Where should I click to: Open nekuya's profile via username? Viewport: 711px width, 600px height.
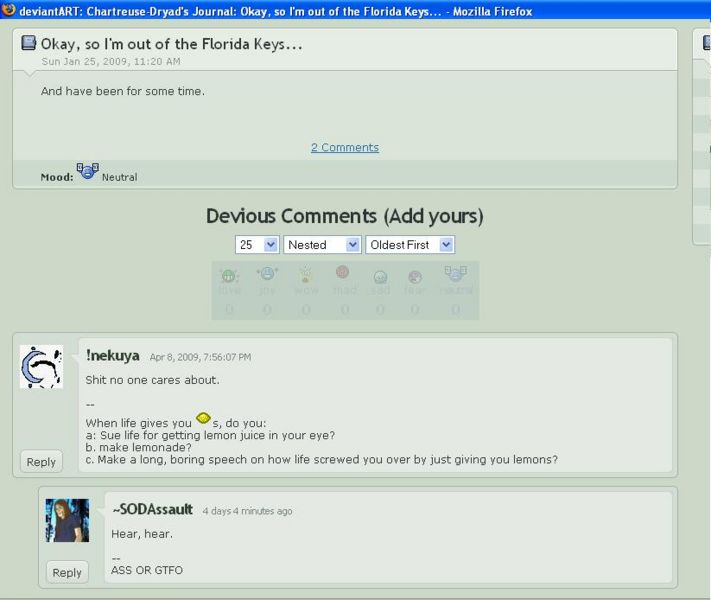[114, 356]
